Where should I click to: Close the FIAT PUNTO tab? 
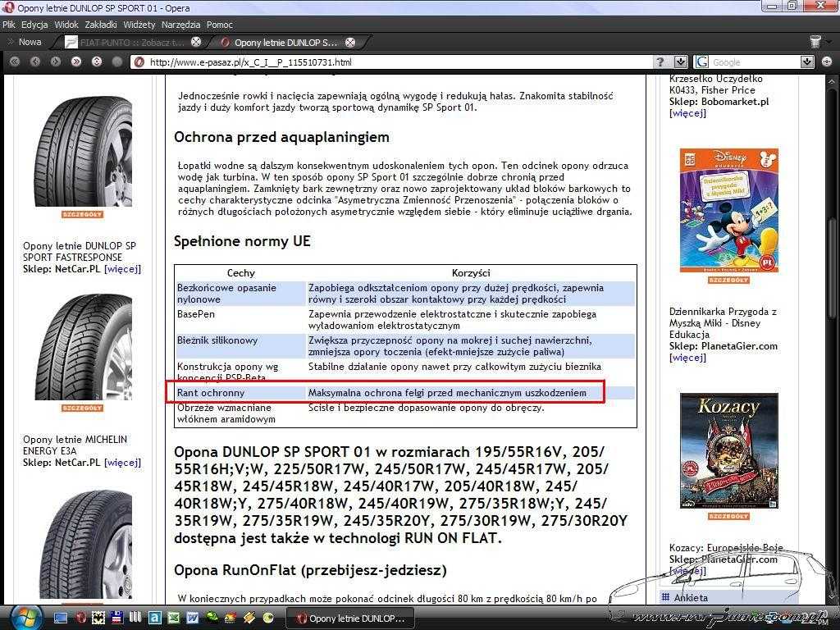click(x=196, y=42)
